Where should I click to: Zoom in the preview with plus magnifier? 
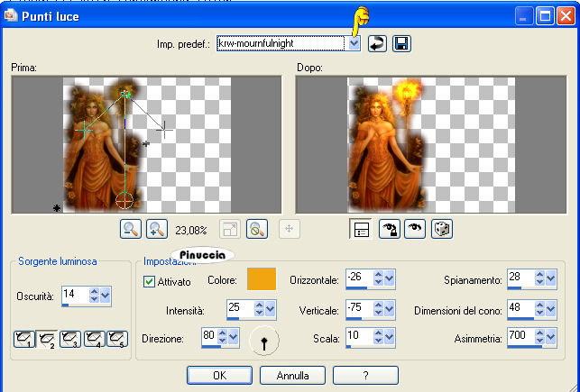[x=157, y=229]
